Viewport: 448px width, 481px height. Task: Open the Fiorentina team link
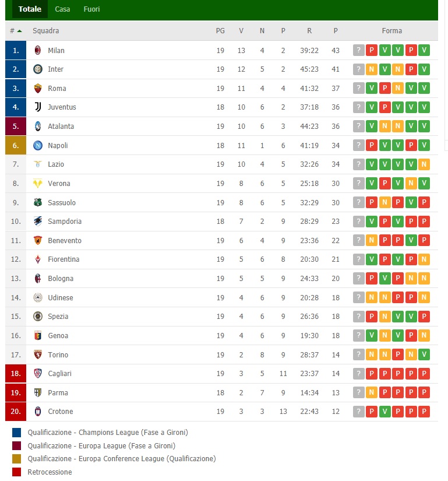pos(64,259)
